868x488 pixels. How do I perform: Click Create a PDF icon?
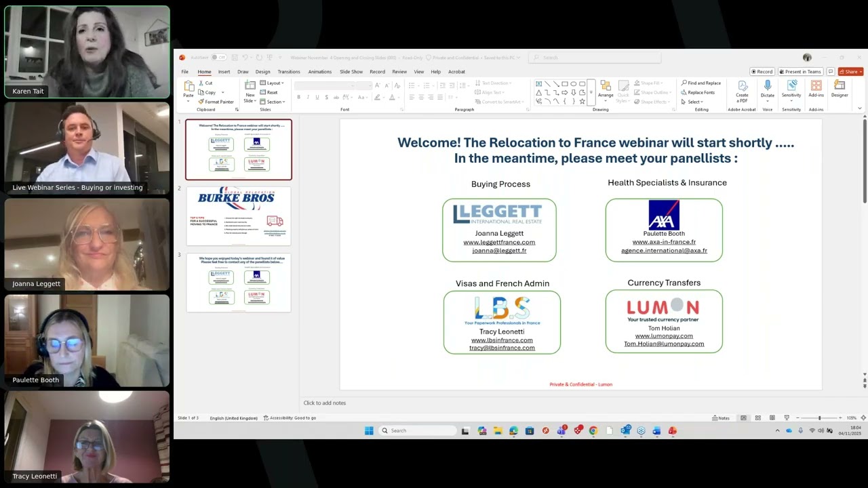click(x=743, y=86)
